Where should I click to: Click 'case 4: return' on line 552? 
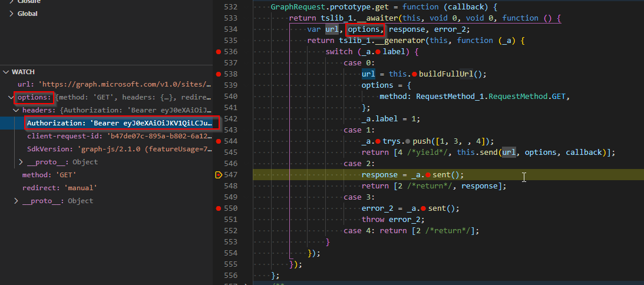pos(375,231)
